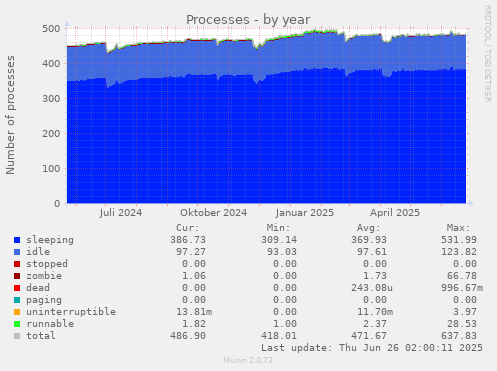497x371 pixels.
Task: Click the 'Max:' column header
Action: pos(459,228)
